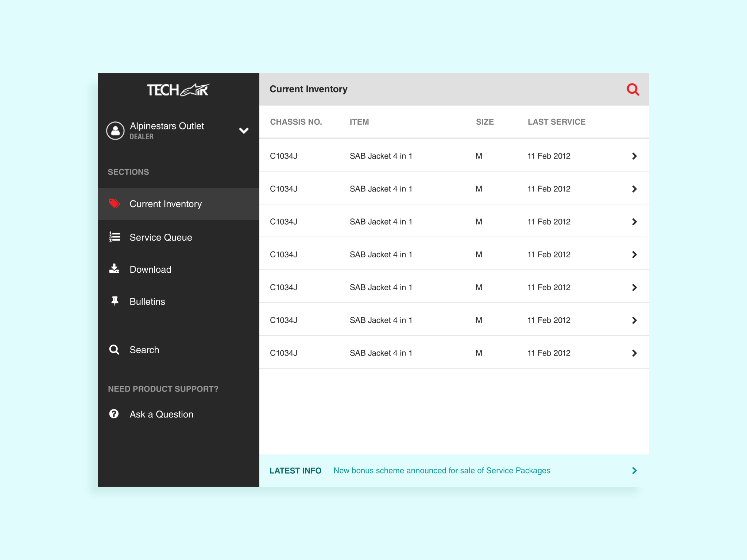747x560 pixels.
Task: Go to the Bulletins section
Action: coord(147,302)
